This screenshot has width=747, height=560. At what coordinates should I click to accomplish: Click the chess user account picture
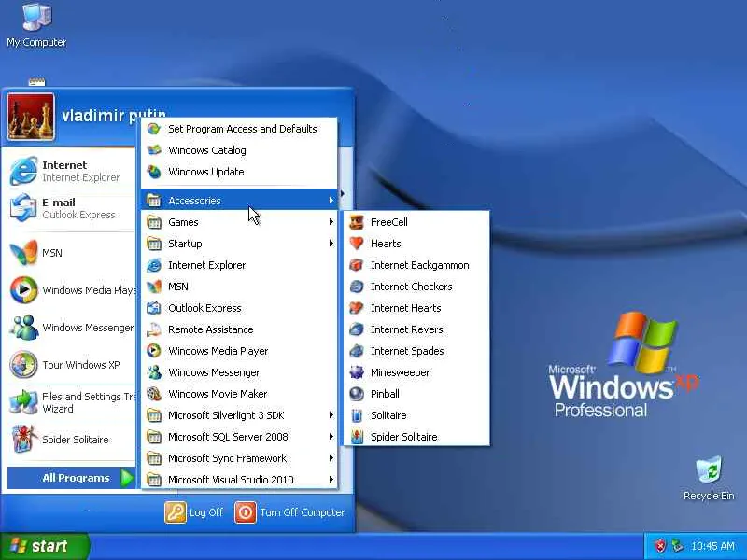tap(31, 117)
